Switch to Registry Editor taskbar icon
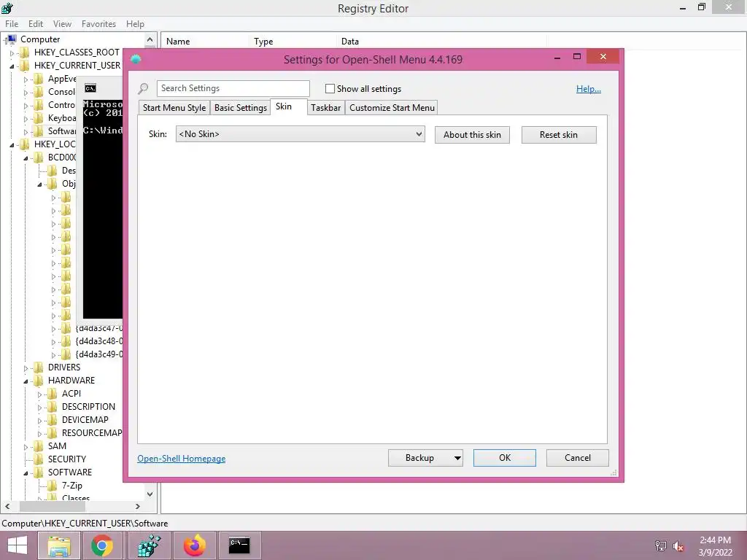The width and height of the screenshot is (747, 560). click(x=149, y=545)
